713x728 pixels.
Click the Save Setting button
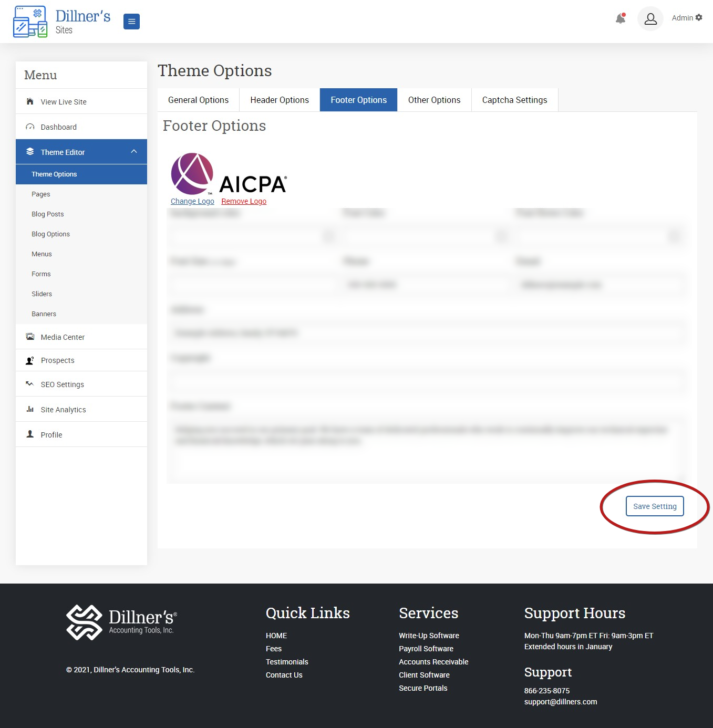tap(655, 506)
